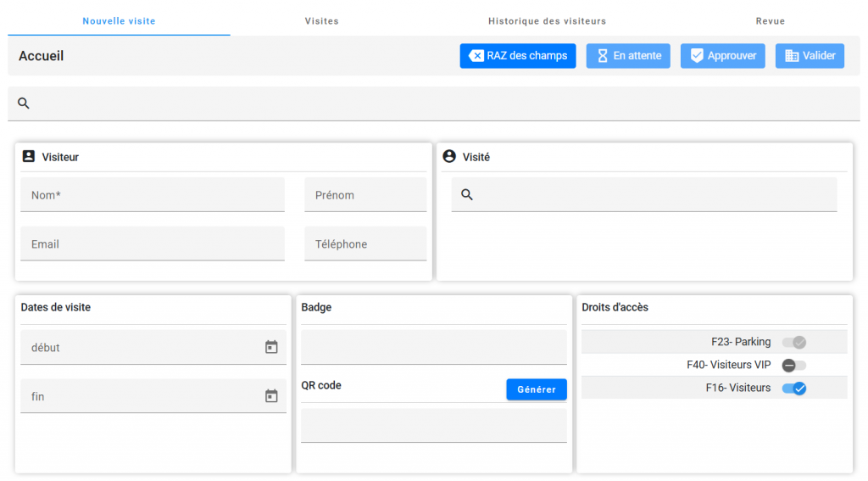Switch to the Visites tab
868x481 pixels.
[322, 21]
